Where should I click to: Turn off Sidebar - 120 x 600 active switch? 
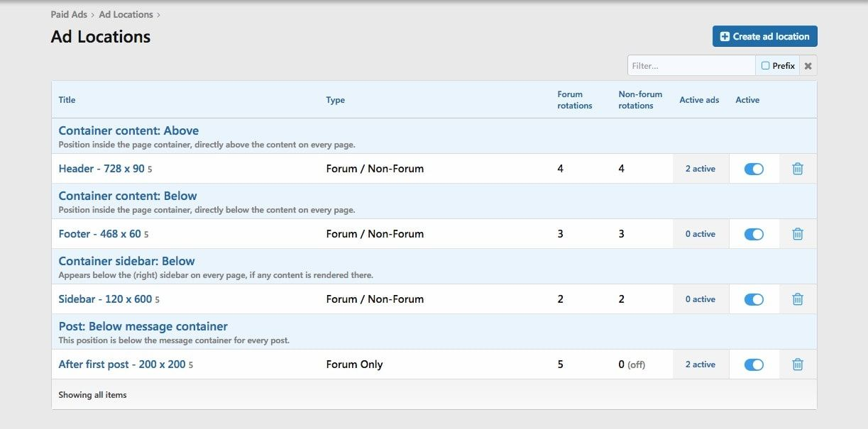[753, 299]
